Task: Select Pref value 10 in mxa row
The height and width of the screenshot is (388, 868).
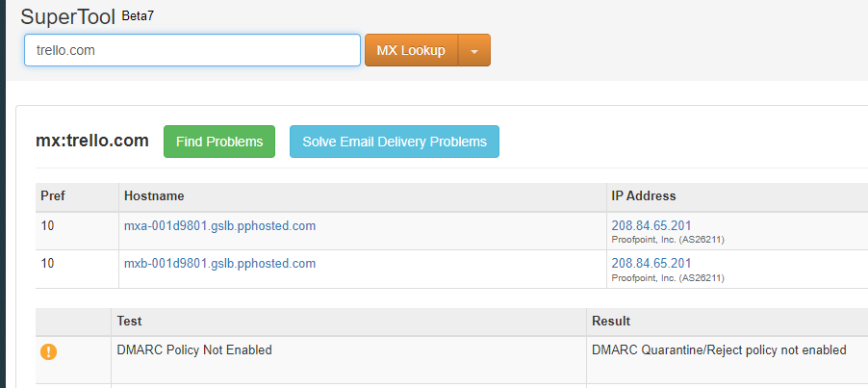Action: (x=47, y=226)
